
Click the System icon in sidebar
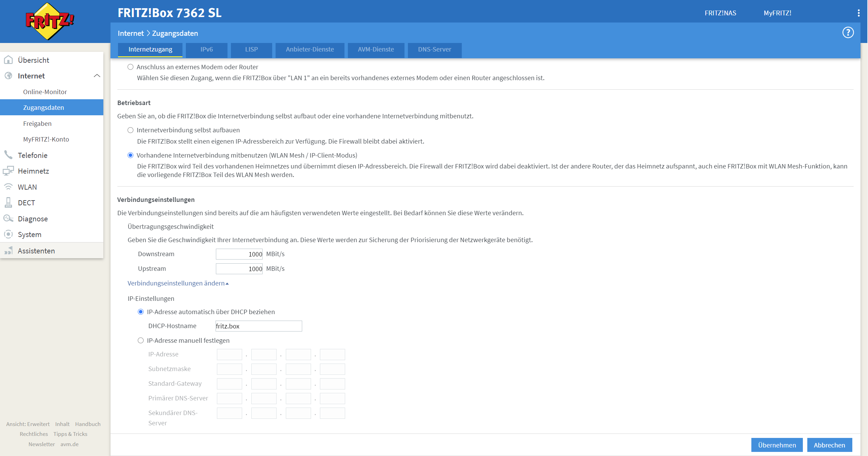click(x=9, y=234)
